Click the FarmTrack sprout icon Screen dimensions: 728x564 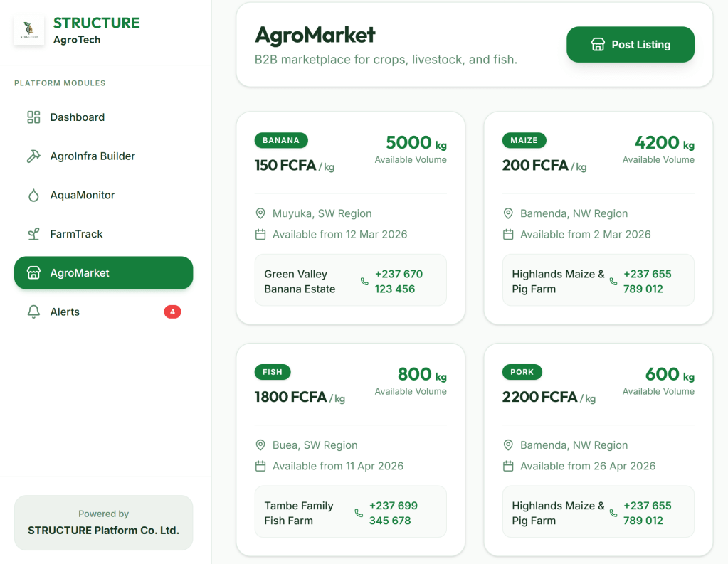click(33, 234)
